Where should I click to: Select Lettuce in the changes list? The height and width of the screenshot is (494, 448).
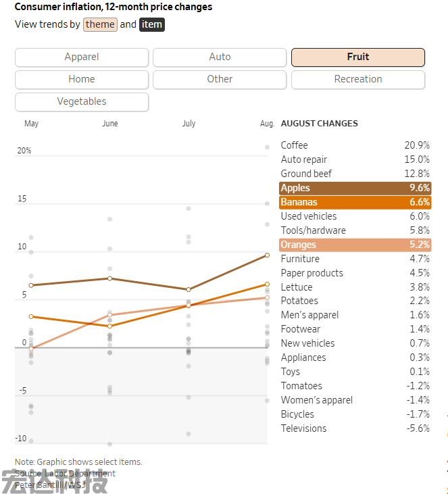point(355,287)
